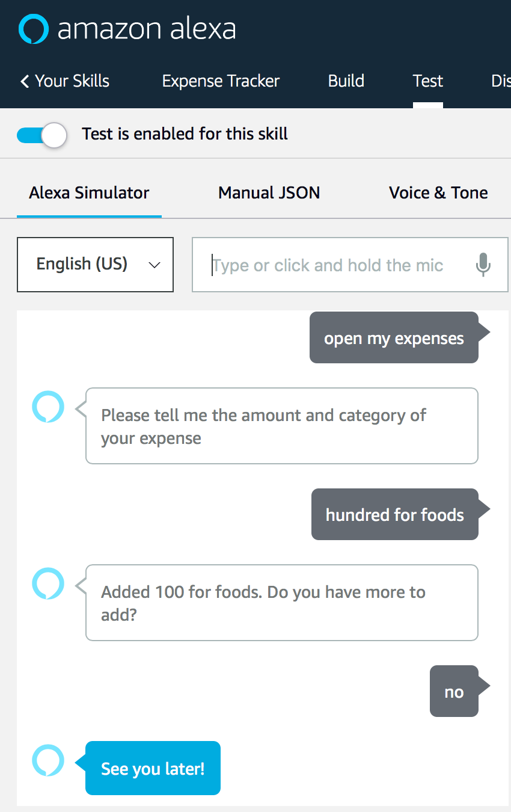The image size is (511, 812).
Task: Select the Test tab
Action: (427, 81)
